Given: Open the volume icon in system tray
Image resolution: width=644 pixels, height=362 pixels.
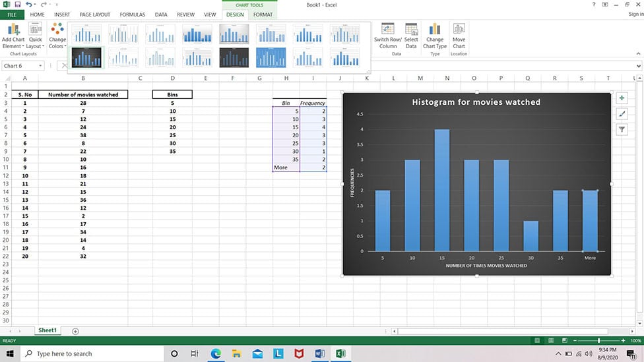Looking at the screenshot, I should click(x=589, y=354).
